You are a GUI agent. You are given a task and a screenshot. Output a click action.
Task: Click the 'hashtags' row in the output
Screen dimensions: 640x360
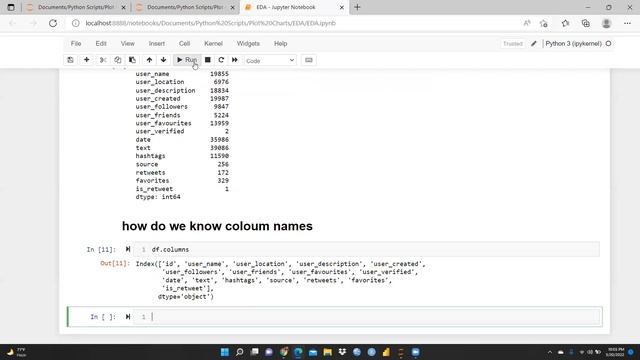182,156
